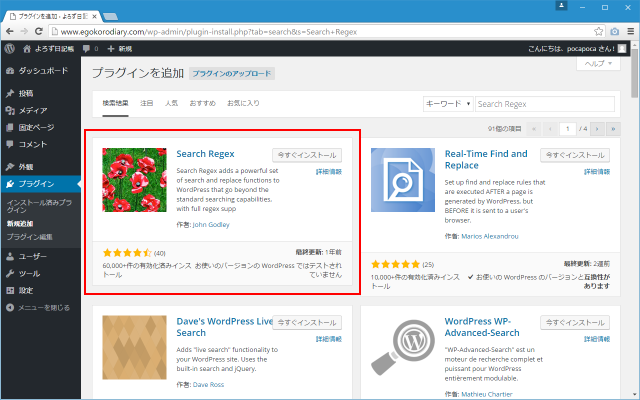Image resolution: width=640 pixels, height=400 pixels.
Task: Open 詳細情報 for Search Regex
Action: coord(329,172)
